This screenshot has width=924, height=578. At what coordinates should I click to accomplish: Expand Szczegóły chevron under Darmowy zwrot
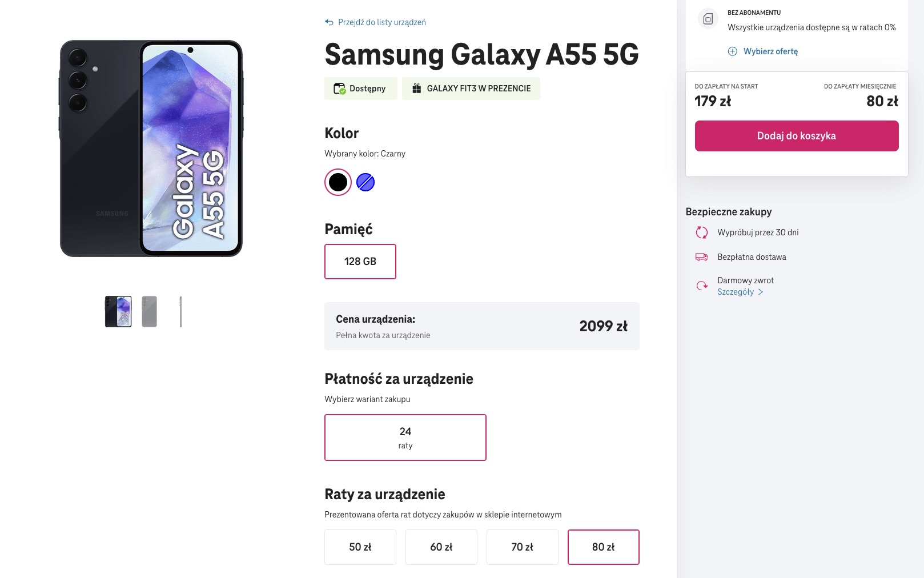[761, 292]
